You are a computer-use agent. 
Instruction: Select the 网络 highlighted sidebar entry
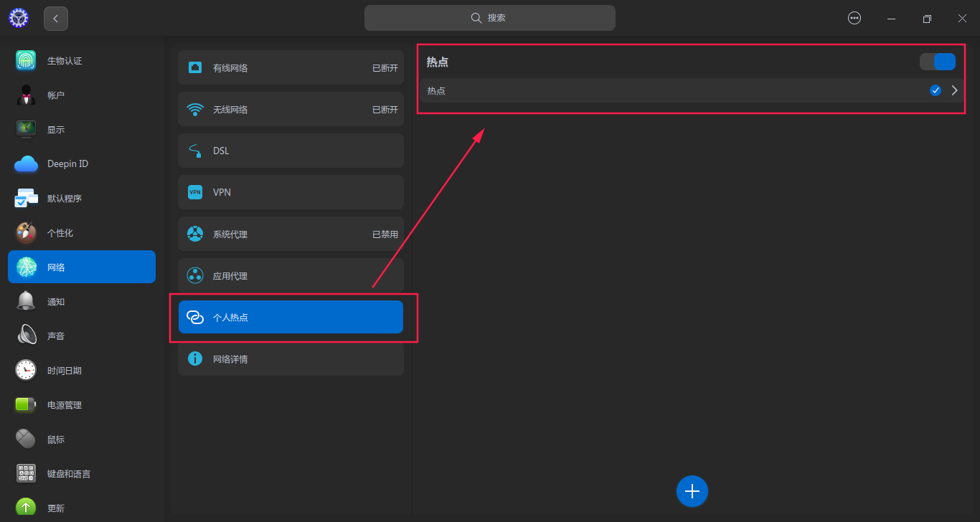coord(81,266)
